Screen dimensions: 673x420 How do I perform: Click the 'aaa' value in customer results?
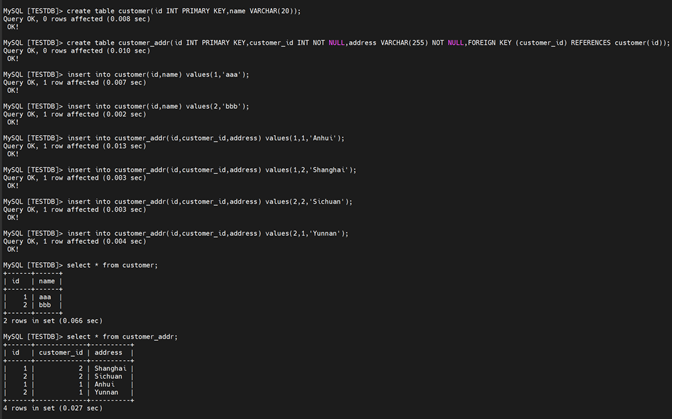tap(45, 297)
